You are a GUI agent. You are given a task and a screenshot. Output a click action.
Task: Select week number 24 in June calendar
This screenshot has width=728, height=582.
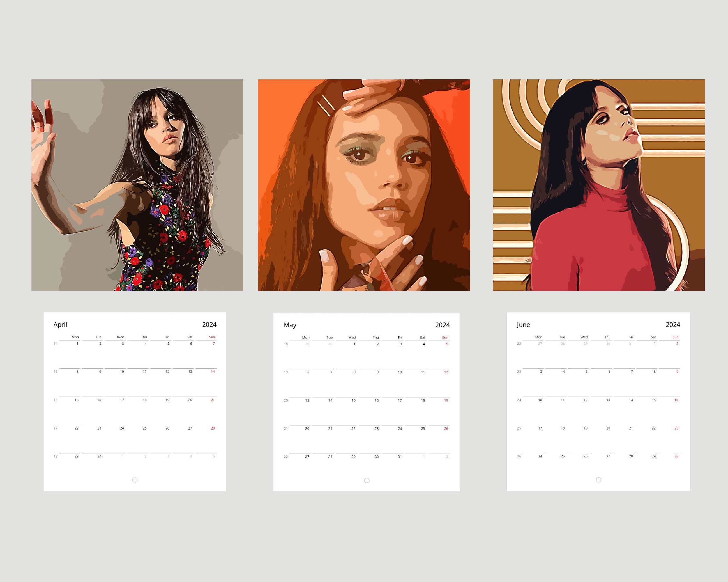tap(519, 400)
